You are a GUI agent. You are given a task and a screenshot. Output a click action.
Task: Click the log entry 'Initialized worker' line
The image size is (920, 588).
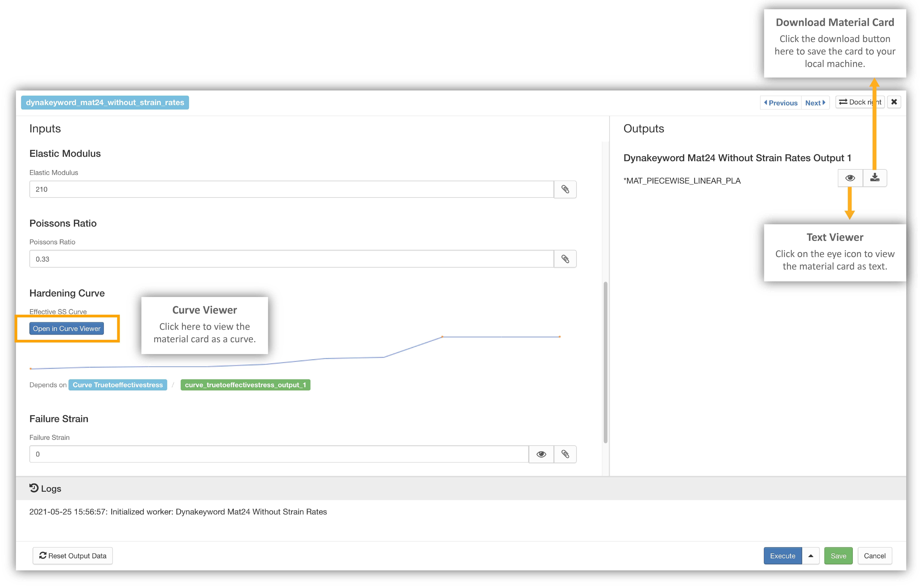[x=178, y=512]
